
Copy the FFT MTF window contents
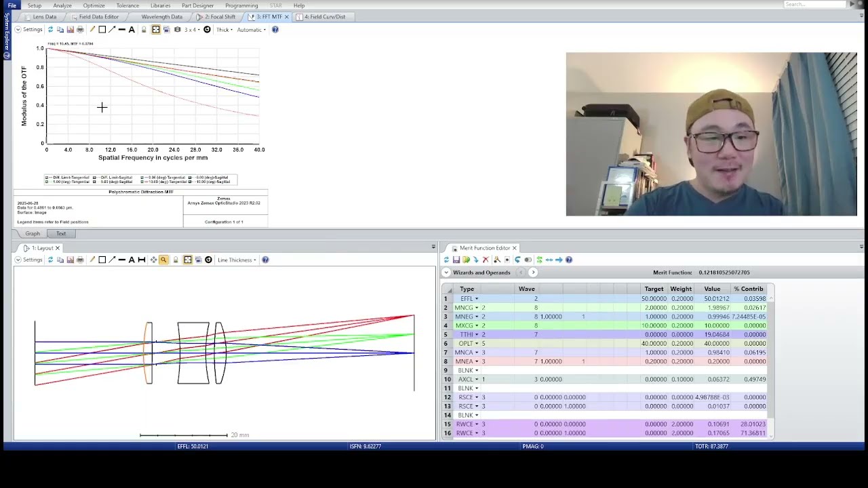60,30
